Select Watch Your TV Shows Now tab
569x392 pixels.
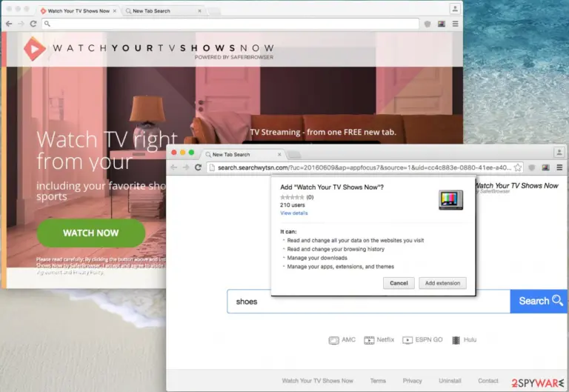coord(79,11)
